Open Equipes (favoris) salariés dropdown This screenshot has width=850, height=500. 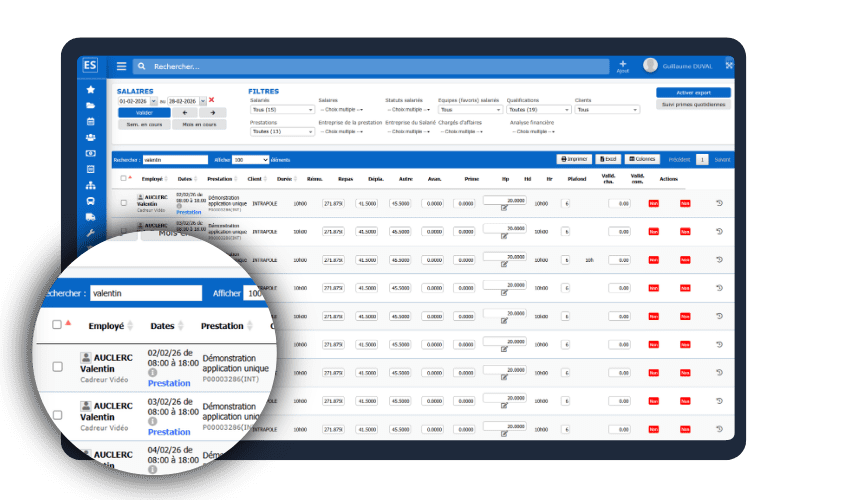[x=471, y=110]
